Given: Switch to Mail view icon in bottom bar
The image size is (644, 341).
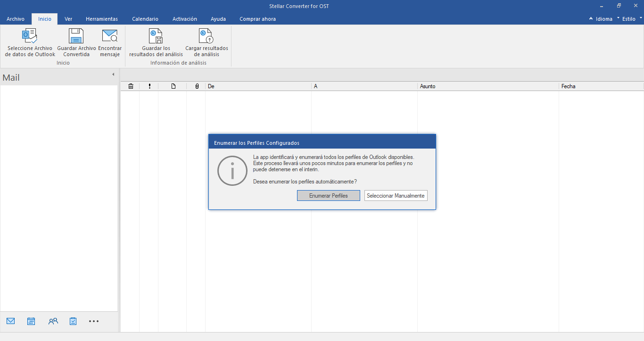Looking at the screenshot, I should pyautogui.click(x=11, y=321).
